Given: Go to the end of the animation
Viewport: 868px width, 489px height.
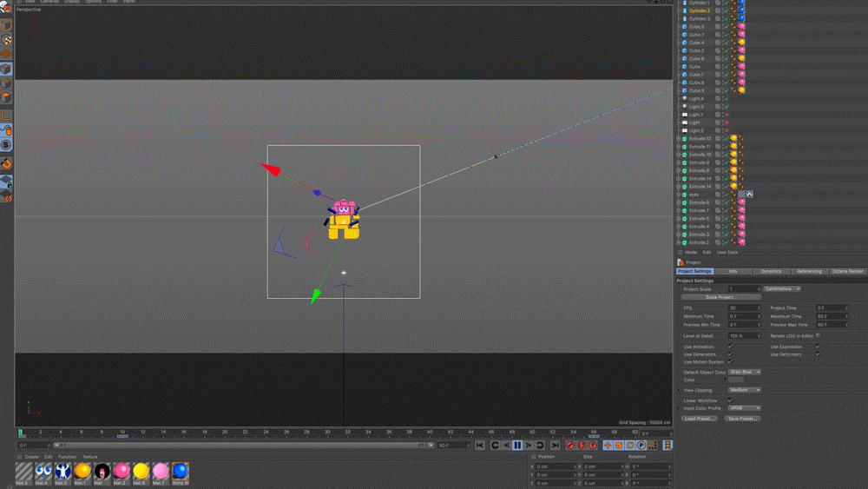Looking at the screenshot, I should click(x=556, y=446).
